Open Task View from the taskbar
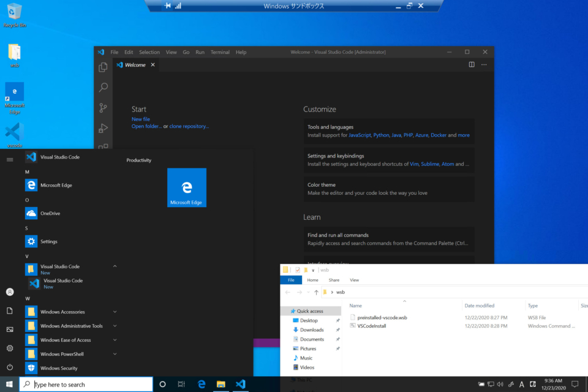This screenshot has height=392, width=588. 181,384
